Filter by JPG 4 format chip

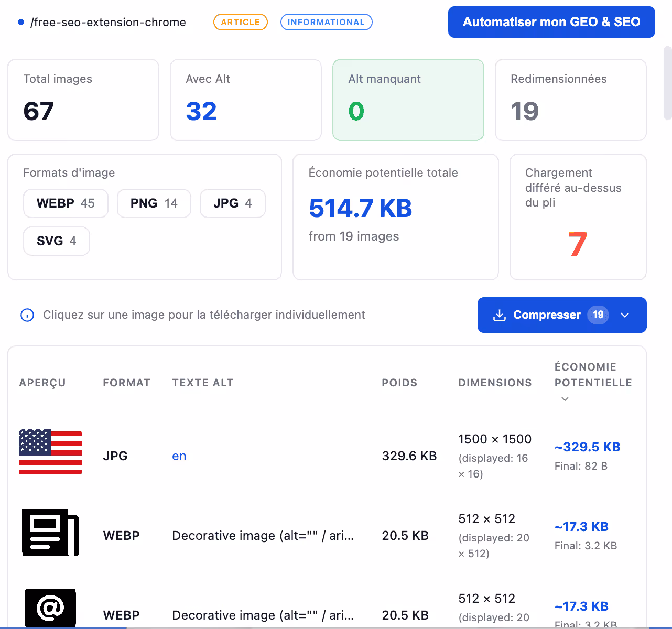[x=233, y=203]
